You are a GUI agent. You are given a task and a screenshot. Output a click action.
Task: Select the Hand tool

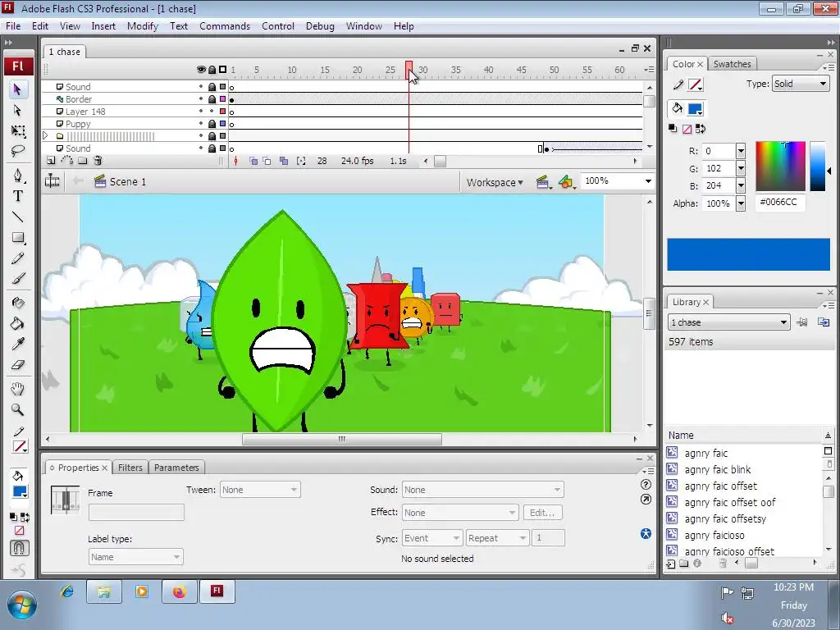point(18,389)
